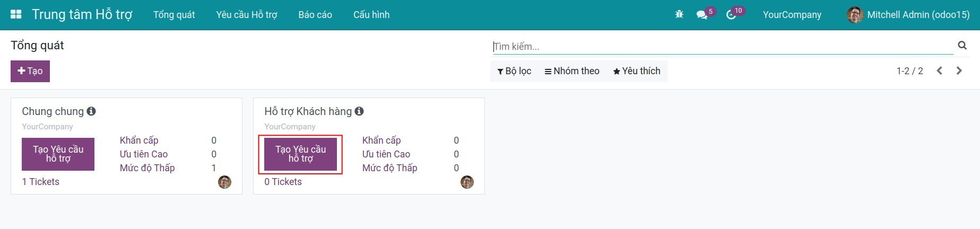Click the search magnifier icon
The width and height of the screenshot is (980, 229).
tap(962, 46)
